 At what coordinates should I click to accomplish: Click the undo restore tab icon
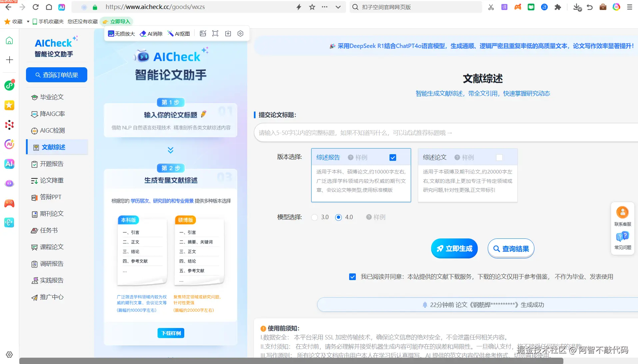[x=590, y=7]
